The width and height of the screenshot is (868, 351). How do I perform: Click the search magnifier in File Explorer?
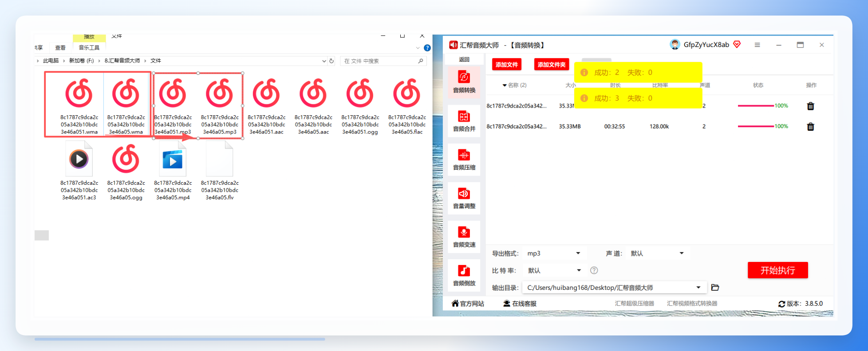click(421, 61)
